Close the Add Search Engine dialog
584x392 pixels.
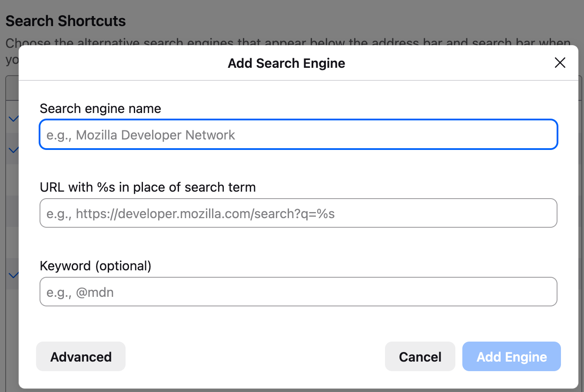click(560, 63)
